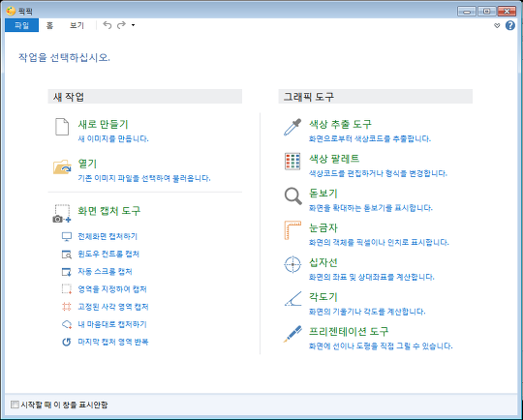The image size is (523, 420).
Task: Choose '자동 스크롤 캡처' link
Action: click(105, 272)
